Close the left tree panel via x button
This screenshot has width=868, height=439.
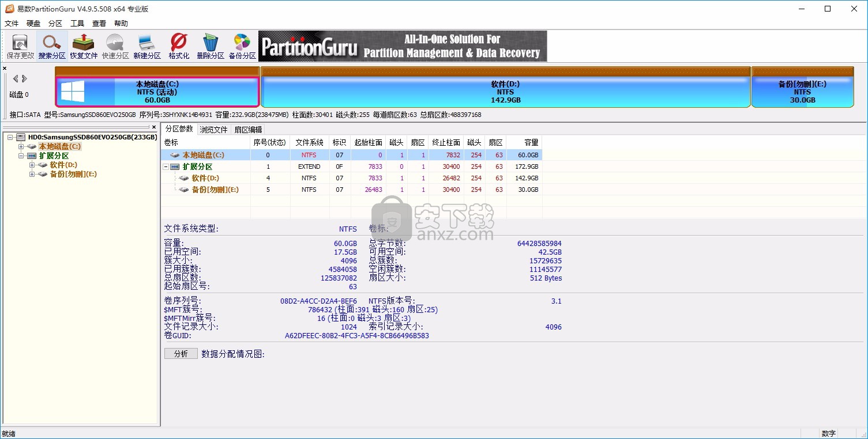154,127
